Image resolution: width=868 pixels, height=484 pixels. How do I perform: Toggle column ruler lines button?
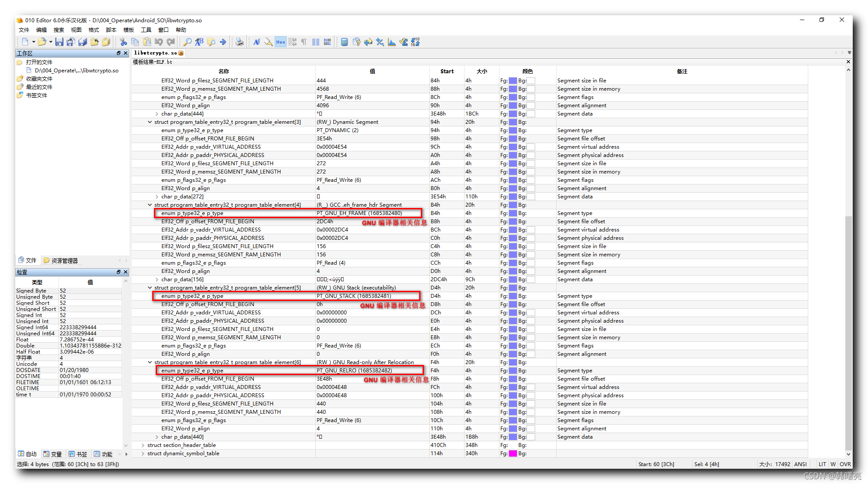[x=316, y=42]
